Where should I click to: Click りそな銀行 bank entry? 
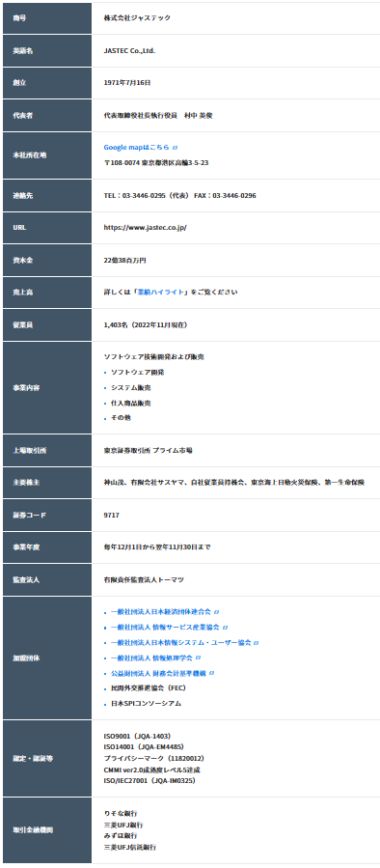pyautogui.click(x=120, y=813)
